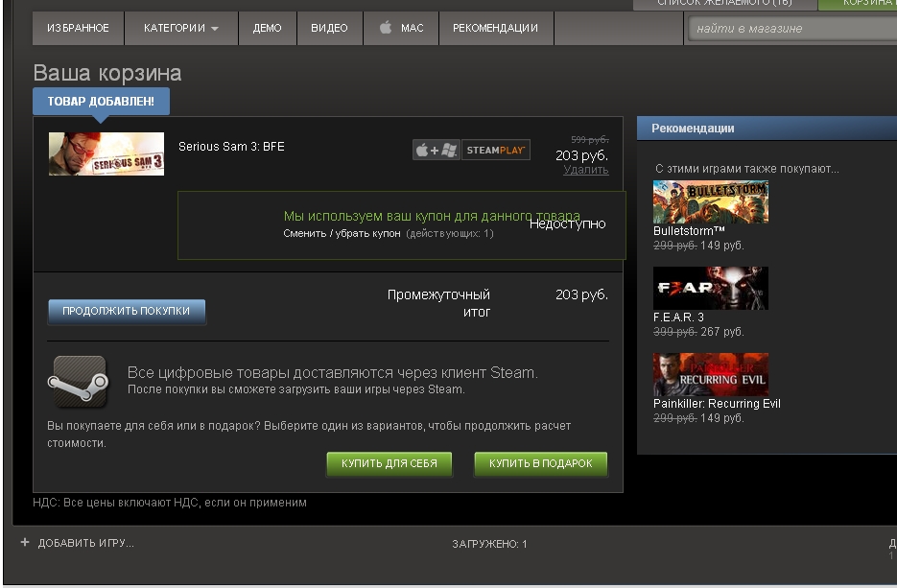
Task: Focus the store search field
Action: pos(792,29)
